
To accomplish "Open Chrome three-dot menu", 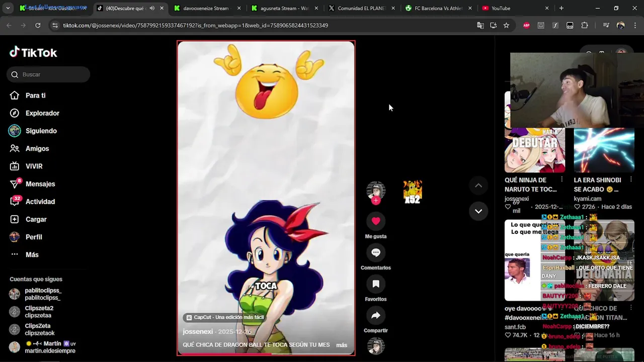I will [635, 25].
